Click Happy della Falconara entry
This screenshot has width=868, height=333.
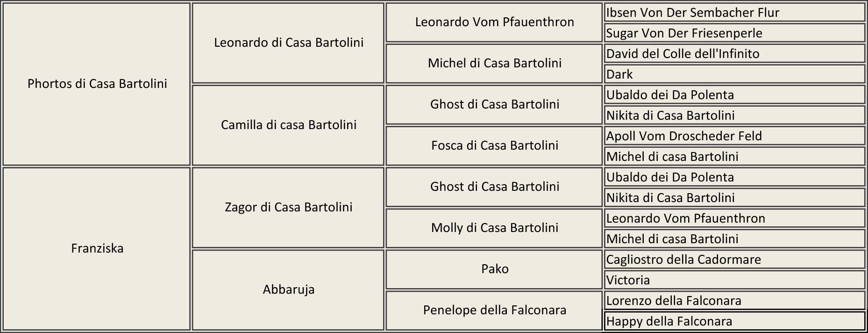coord(669,321)
